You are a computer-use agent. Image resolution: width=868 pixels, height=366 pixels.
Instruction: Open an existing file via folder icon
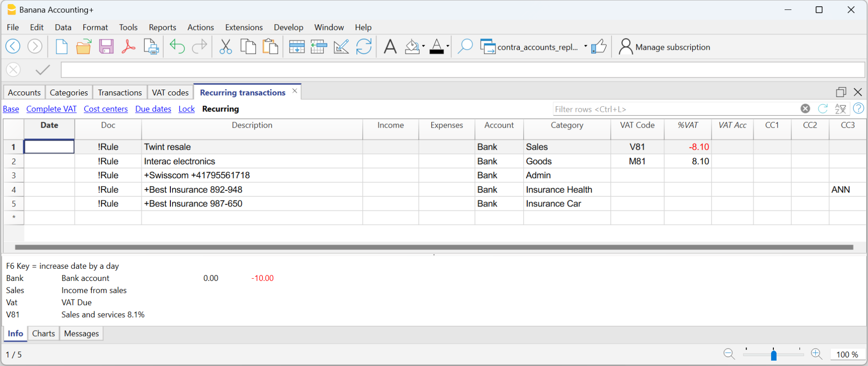coord(83,47)
